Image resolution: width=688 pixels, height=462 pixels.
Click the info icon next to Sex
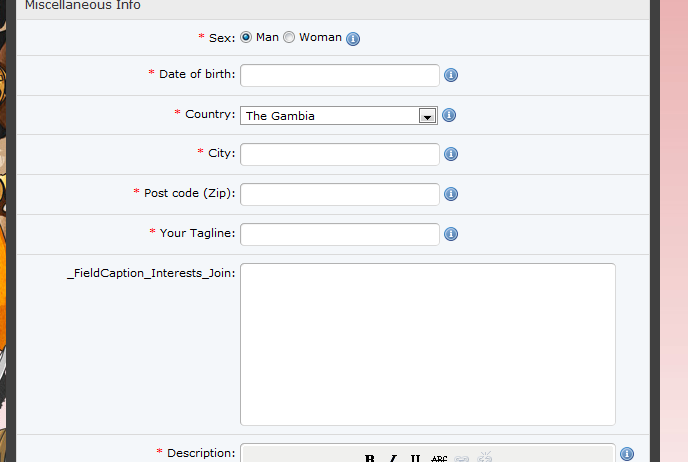tap(353, 39)
